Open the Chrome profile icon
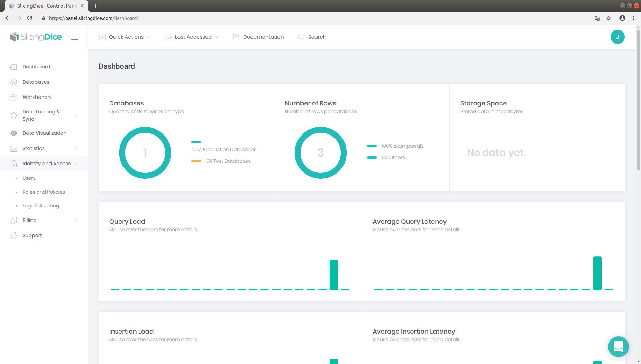 (622, 18)
